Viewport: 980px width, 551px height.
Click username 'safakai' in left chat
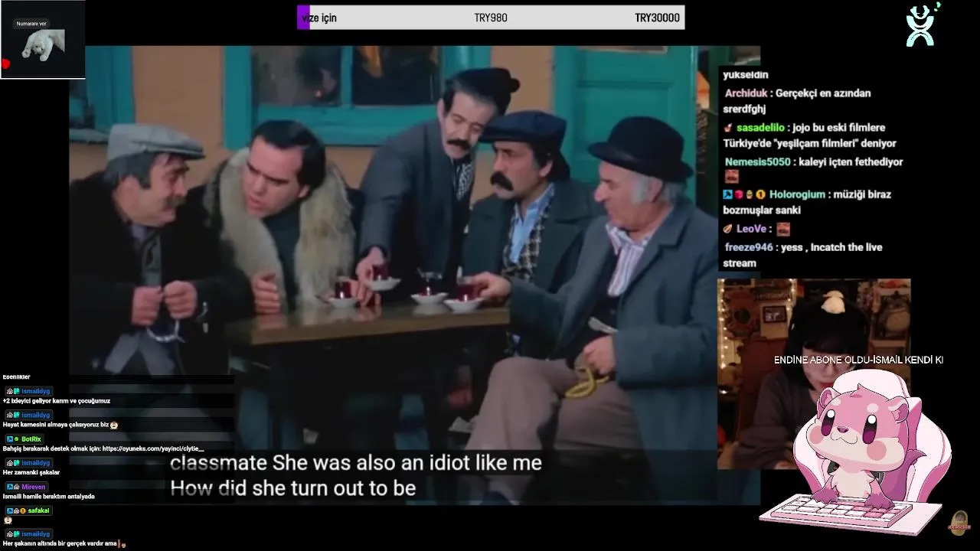[x=39, y=510]
